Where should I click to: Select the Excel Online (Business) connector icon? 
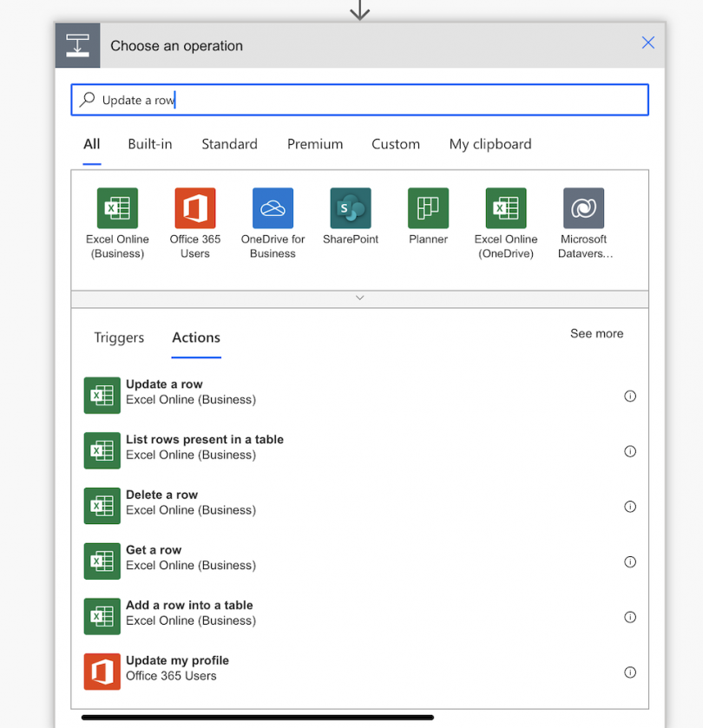coord(117,208)
